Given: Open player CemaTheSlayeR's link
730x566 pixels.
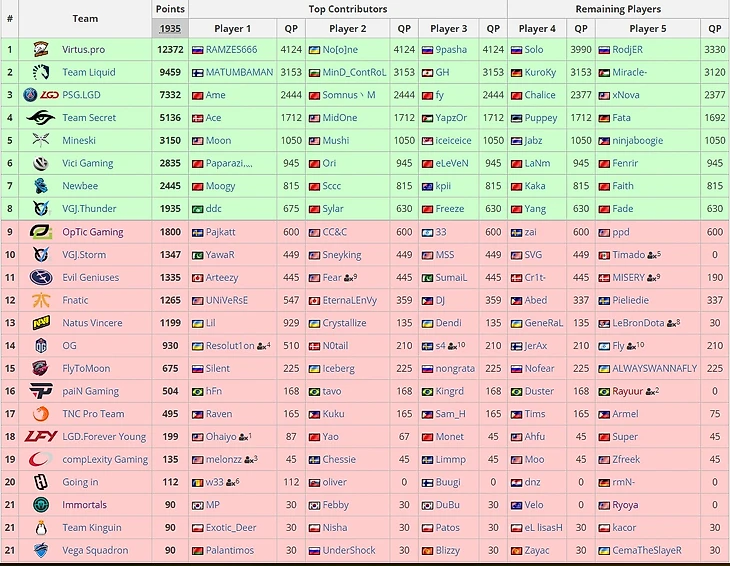Looking at the screenshot, I should 647,550.
